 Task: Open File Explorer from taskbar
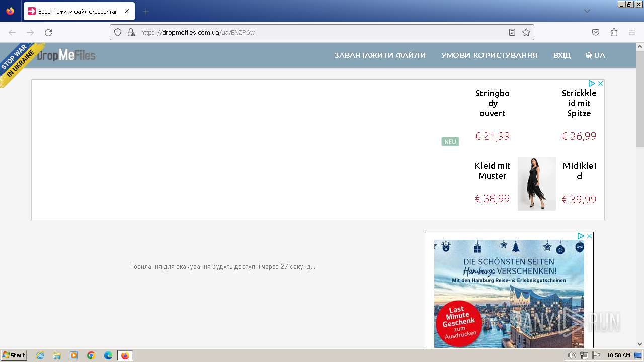(57, 355)
